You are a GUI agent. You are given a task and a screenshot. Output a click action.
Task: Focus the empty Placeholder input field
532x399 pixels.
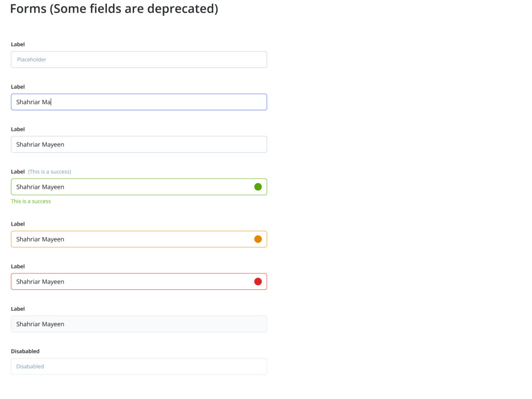click(x=139, y=60)
